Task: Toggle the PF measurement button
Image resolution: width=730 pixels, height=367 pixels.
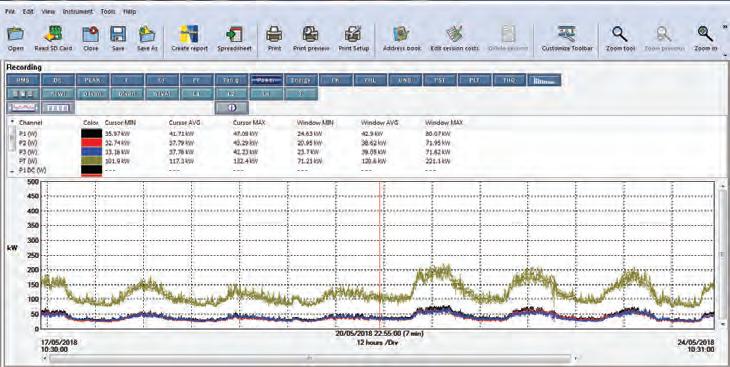Action: (x=196, y=80)
